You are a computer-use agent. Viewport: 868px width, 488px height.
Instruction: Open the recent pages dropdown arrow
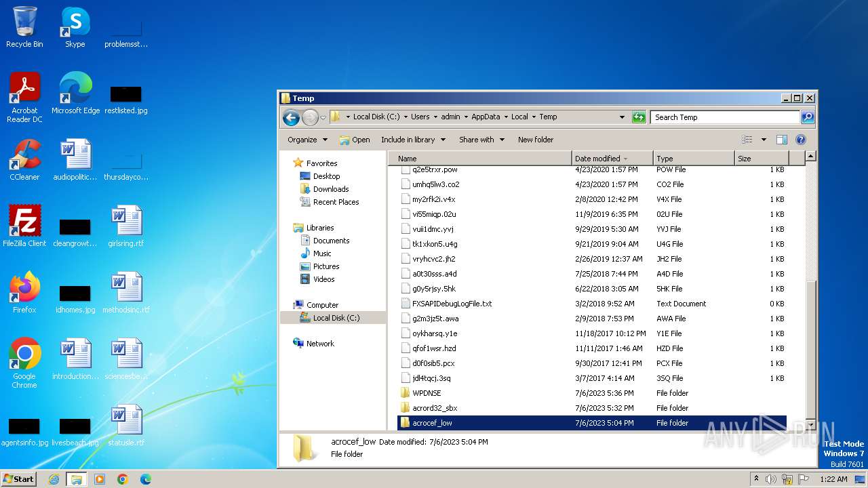click(x=323, y=117)
